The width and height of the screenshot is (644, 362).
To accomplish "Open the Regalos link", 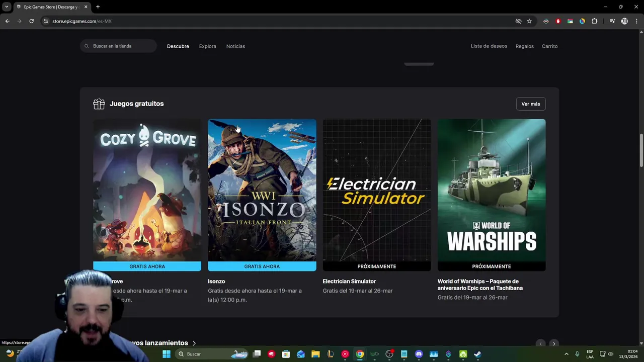I will pyautogui.click(x=524, y=46).
